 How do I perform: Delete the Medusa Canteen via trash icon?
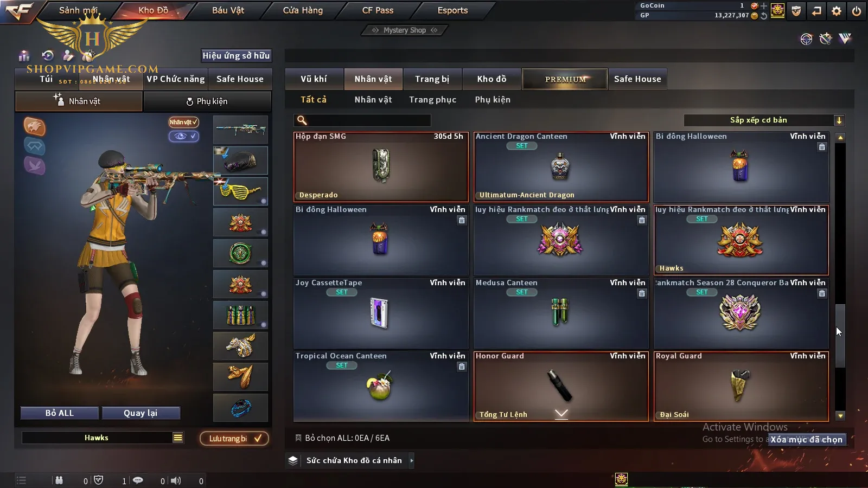click(x=642, y=293)
